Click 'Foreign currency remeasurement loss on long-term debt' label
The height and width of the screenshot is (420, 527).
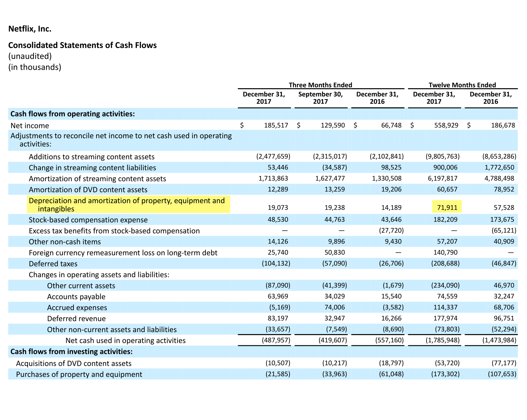pyautogui.click(x=123, y=253)
